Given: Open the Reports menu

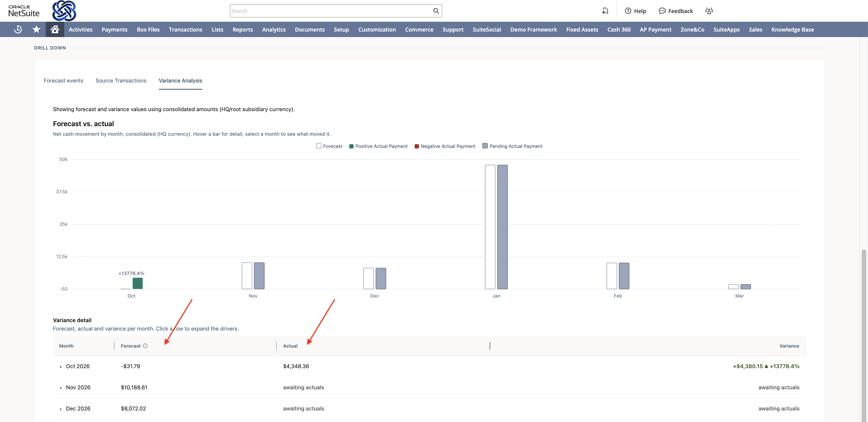Looking at the screenshot, I should (243, 29).
